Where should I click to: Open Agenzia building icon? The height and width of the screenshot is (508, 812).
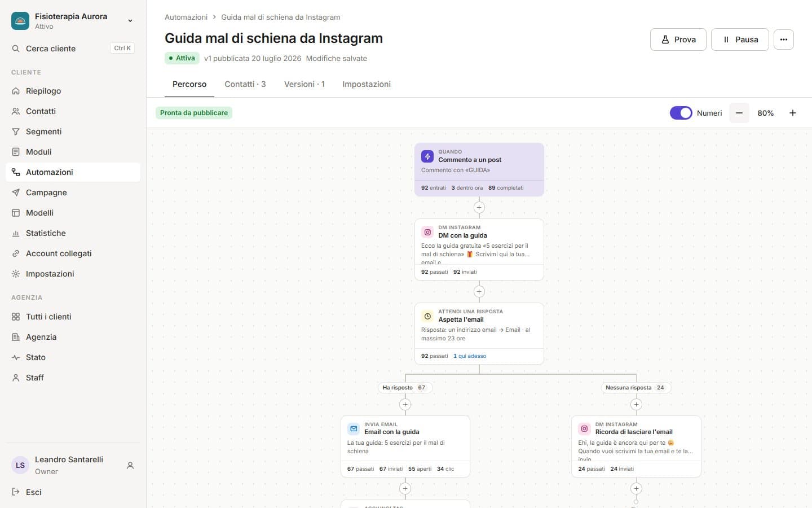point(16,337)
